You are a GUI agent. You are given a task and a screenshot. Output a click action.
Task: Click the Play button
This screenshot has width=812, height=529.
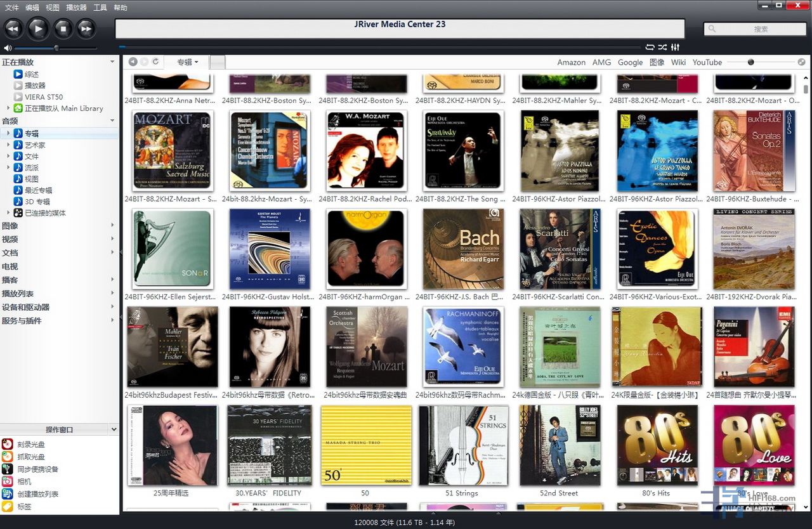tap(38, 29)
